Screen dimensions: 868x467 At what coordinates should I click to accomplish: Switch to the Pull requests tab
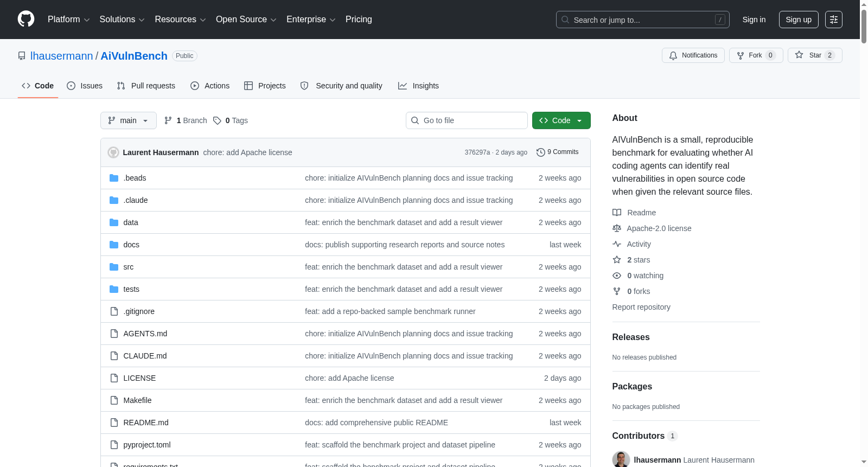click(146, 86)
